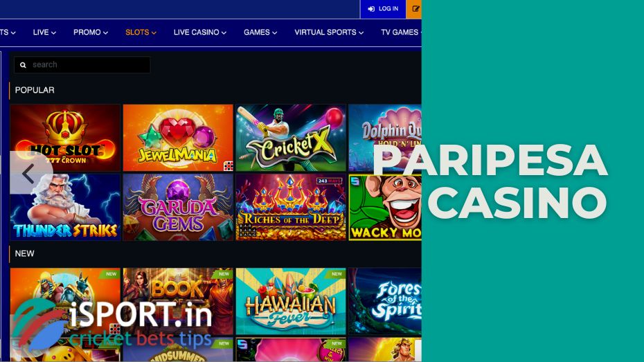Click the search magnifier icon
This screenshot has height=362, width=644.
tap(23, 65)
